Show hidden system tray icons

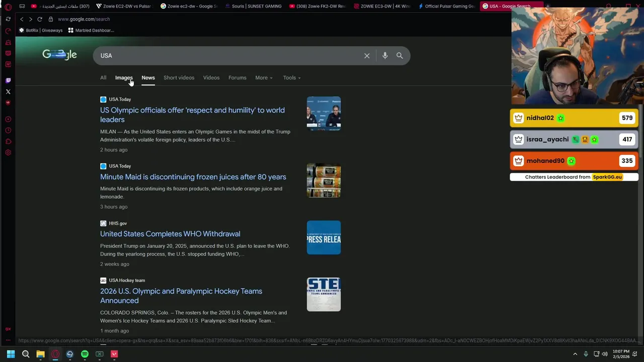(575, 354)
